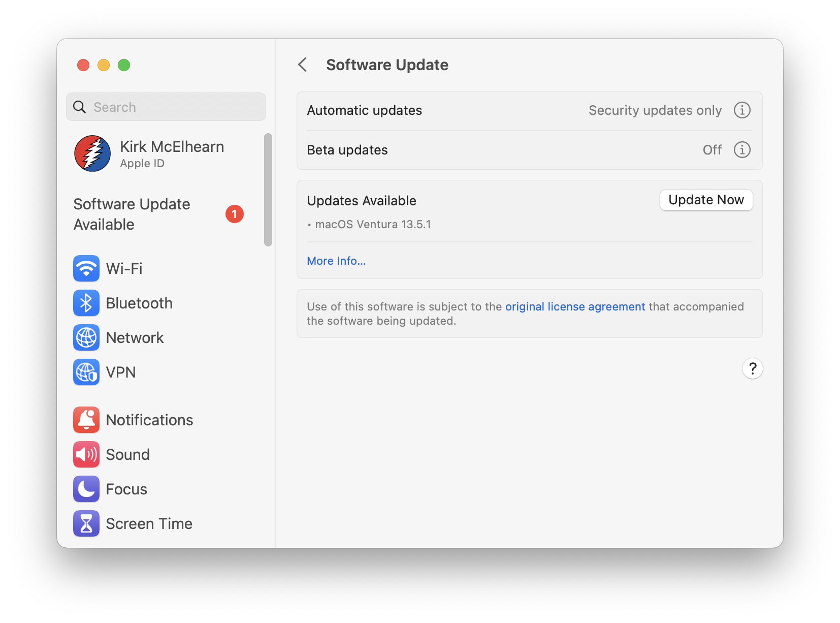Image resolution: width=840 pixels, height=623 pixels.
Task: Click the Software Update page title
Action: [x=387, y=65]
